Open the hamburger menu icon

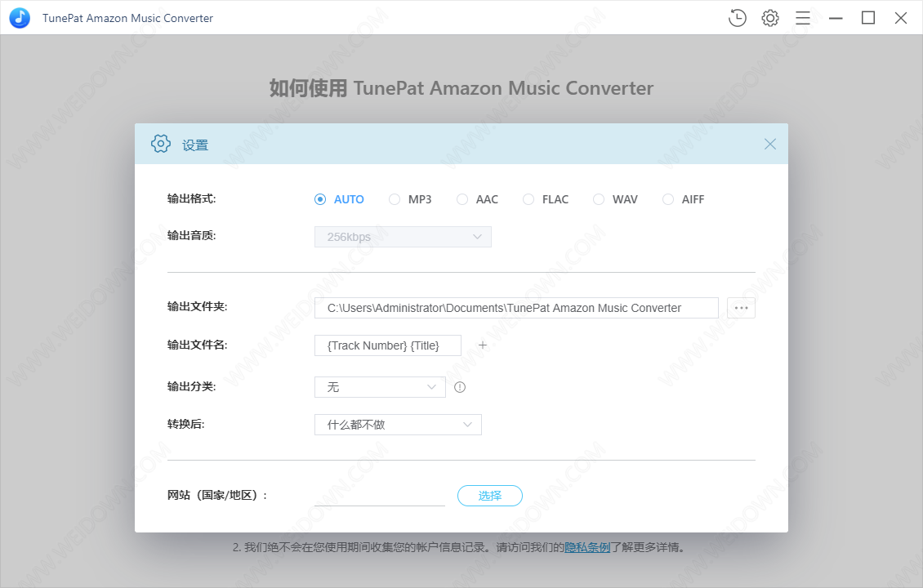[803, 18]
